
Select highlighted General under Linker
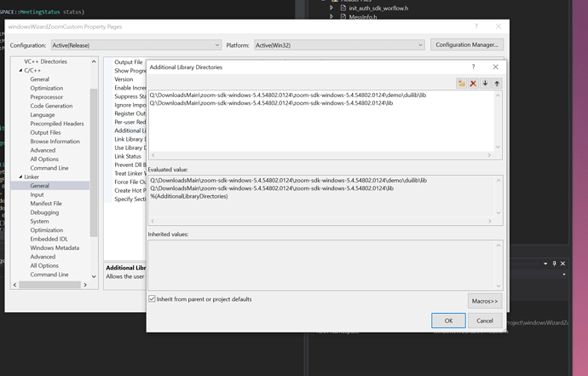click(x=50, y=185)
